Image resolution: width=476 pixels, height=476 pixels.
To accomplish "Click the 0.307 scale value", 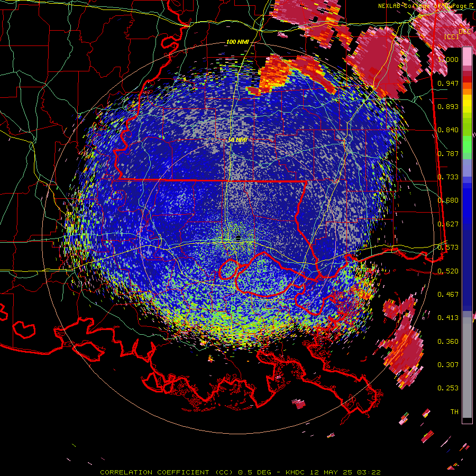I will [x=448, y=365].
